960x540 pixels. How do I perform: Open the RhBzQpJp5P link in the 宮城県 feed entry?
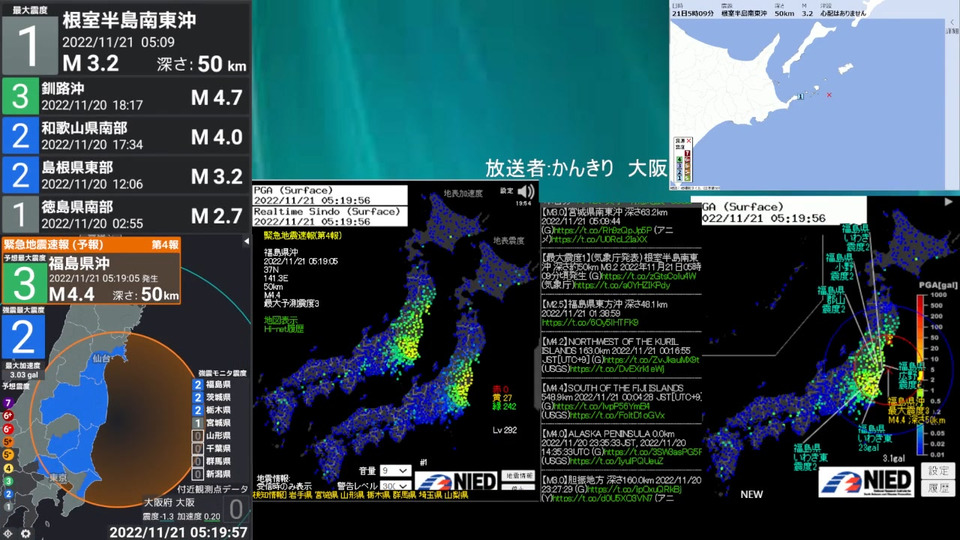click(602, 231)
